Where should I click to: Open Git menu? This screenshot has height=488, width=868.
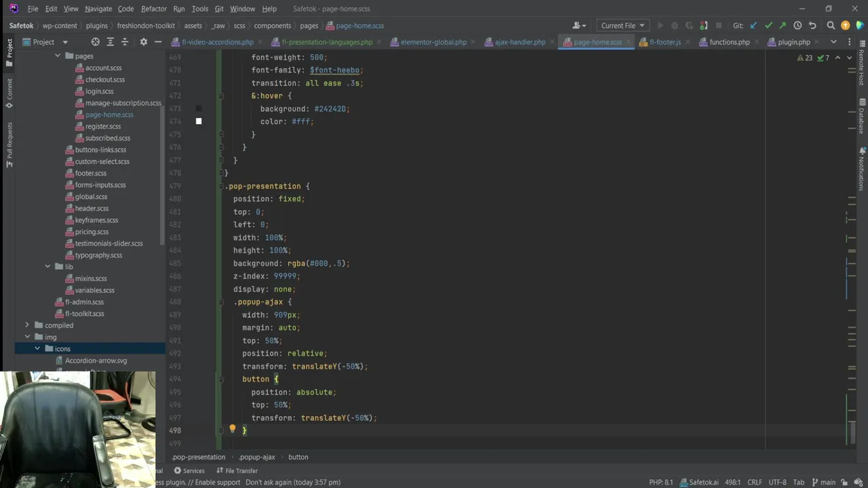point(219,9)
